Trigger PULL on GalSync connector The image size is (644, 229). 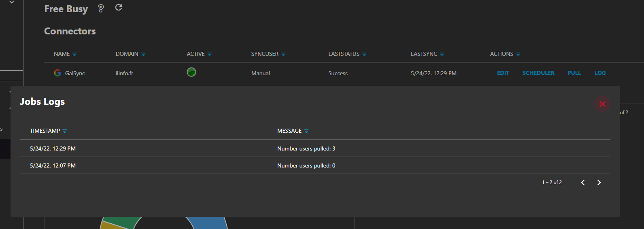coord(574,73)
